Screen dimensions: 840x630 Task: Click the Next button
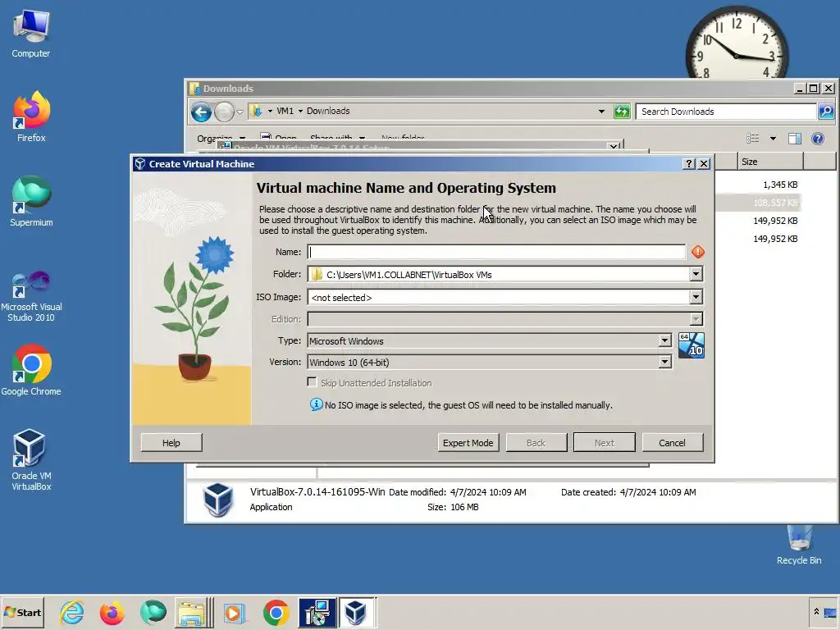tap(605, 442)
